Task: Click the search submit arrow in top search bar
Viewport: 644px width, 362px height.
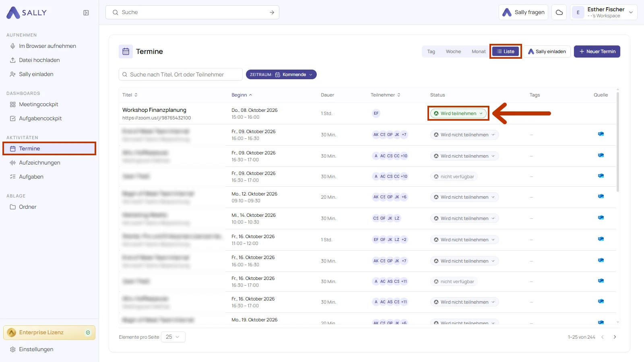Action: 272,12
